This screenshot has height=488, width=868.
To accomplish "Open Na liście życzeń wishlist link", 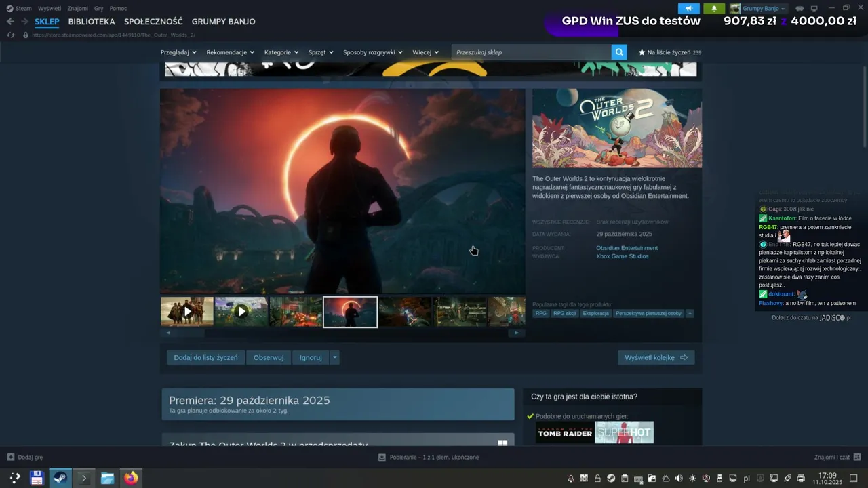I will (670, 52).
